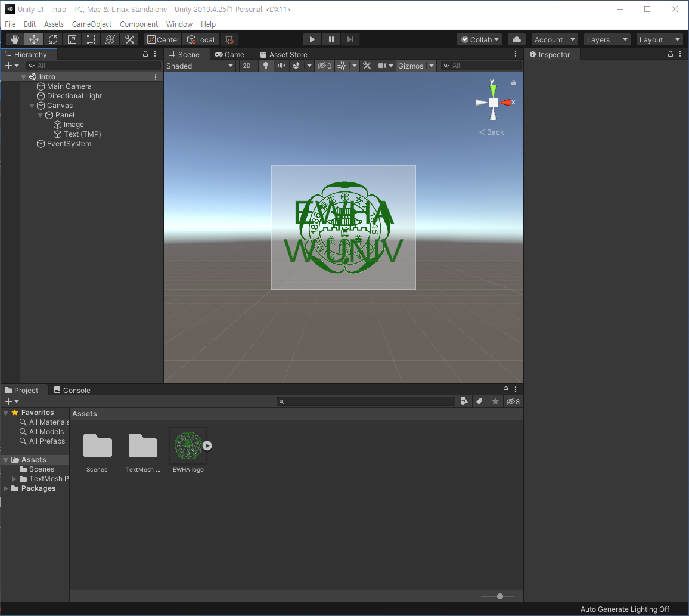The image size is (689, 616).
Task: Toggle scene audio
Action: click(281, 66)
